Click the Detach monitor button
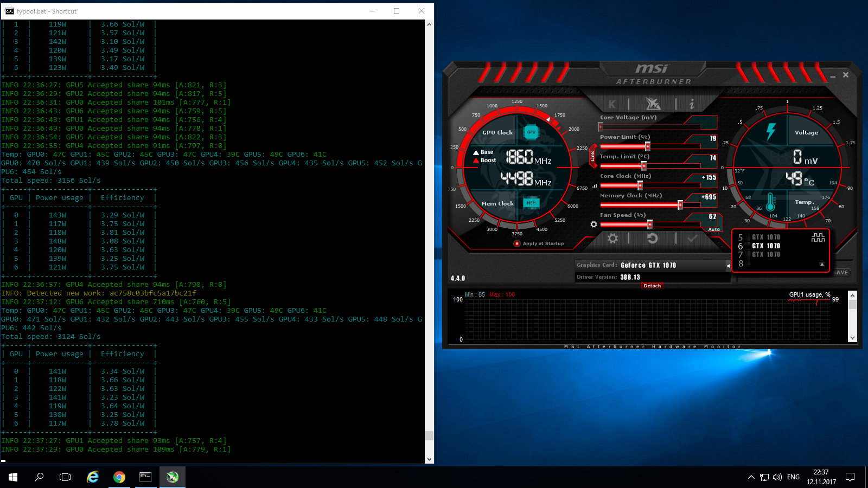Viewport: 868px width, 488px height. point(652,286)
